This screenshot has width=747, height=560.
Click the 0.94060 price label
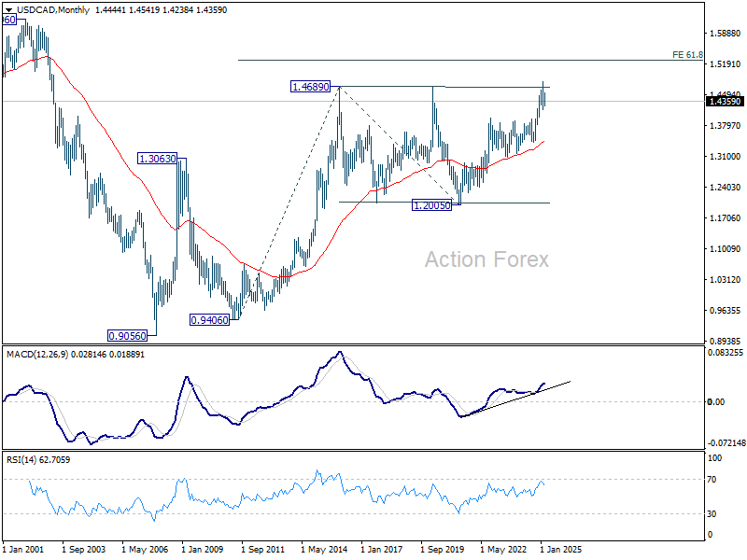pyautogui.click(x=209, y=320)
